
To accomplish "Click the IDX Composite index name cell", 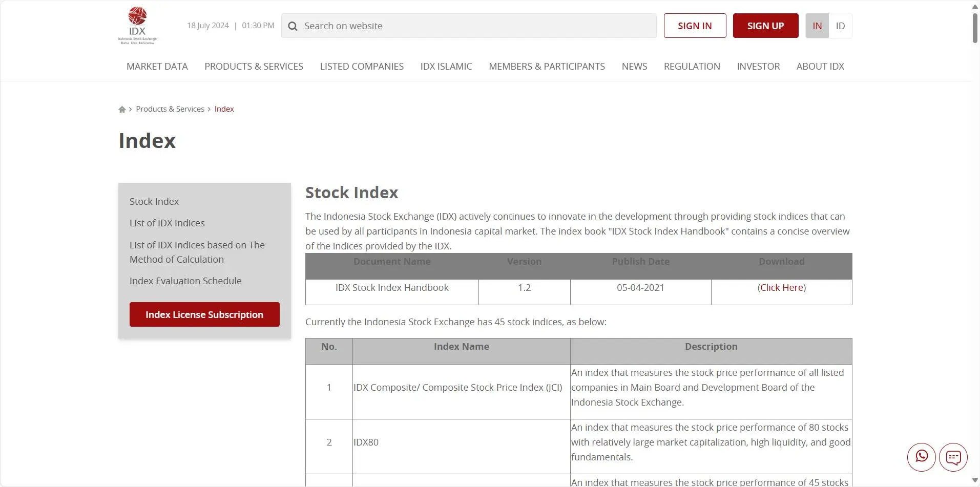I will 461,392.
